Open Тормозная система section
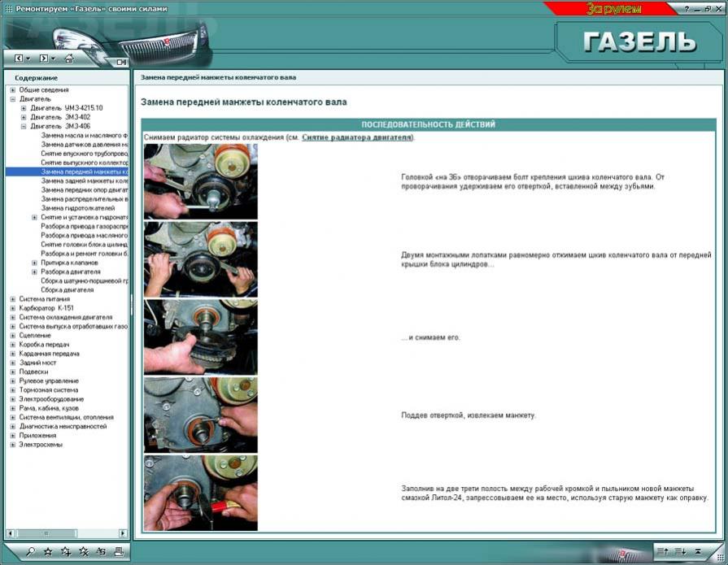Viewport: 728px width, 565px height. click(x=48, y=389)
